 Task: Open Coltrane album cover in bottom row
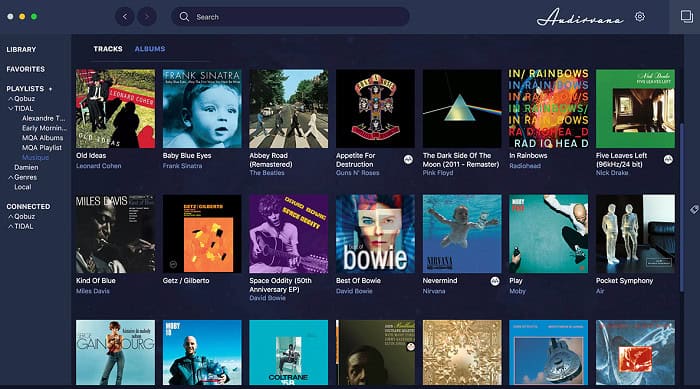288,352
